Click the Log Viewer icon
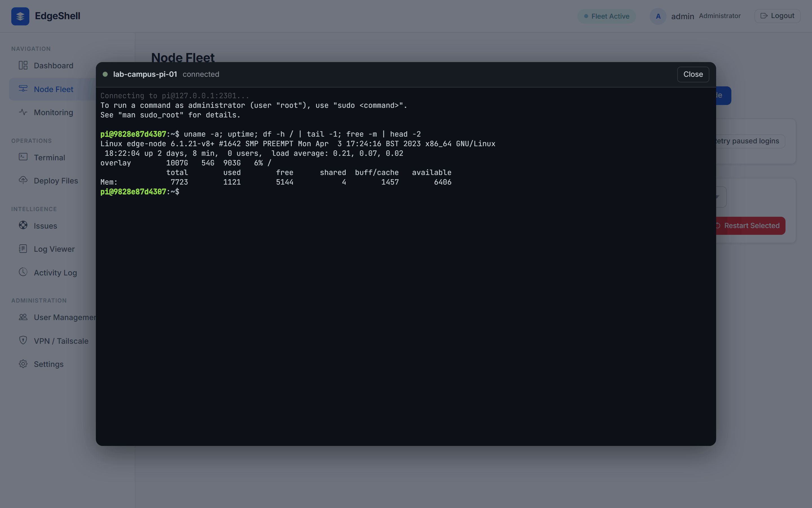This screenshot has height=508, width=812. (23, 249)
